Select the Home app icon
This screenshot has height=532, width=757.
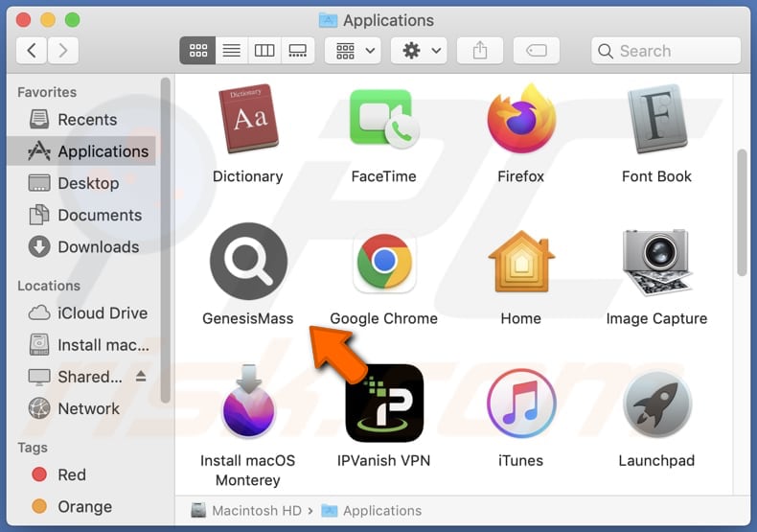pos(521,261)
